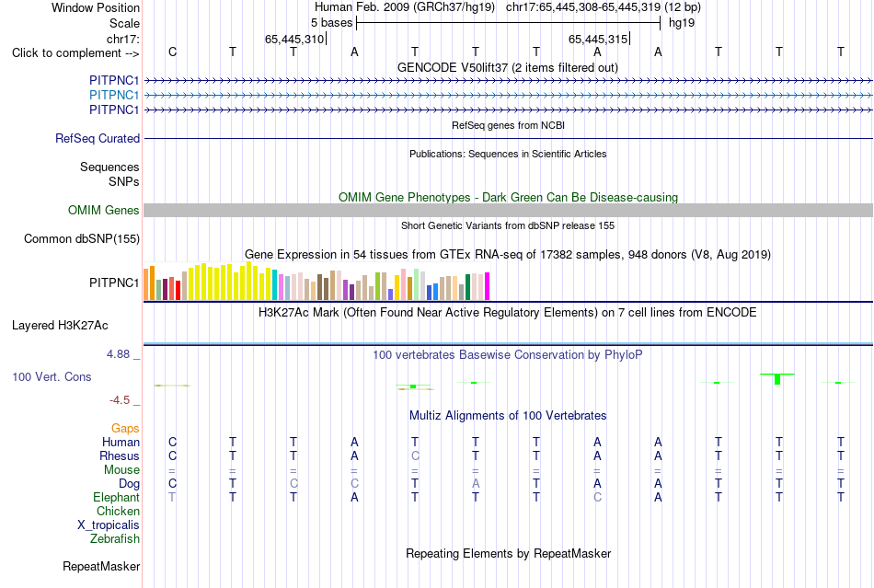Open the PITPNC1 label beside the GTEx bars
The image size is (874, 588).
point(114,282)
